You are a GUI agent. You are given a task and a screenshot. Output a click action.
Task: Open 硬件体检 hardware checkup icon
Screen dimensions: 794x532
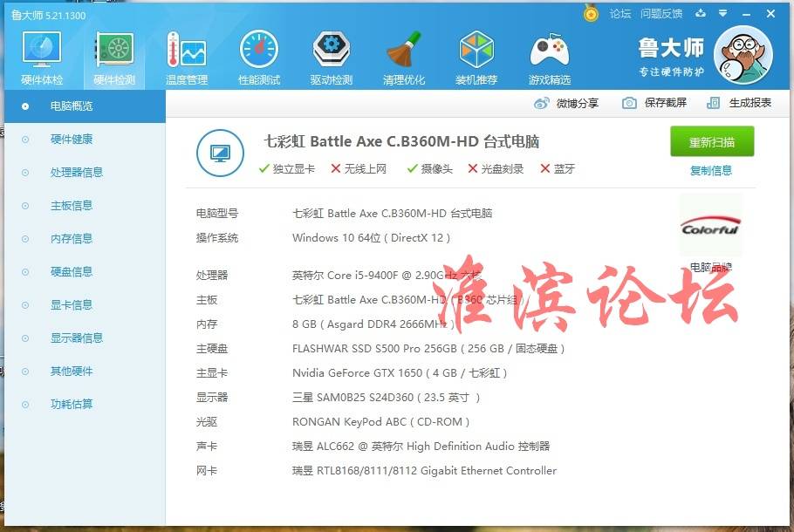(x=42, y=58)
